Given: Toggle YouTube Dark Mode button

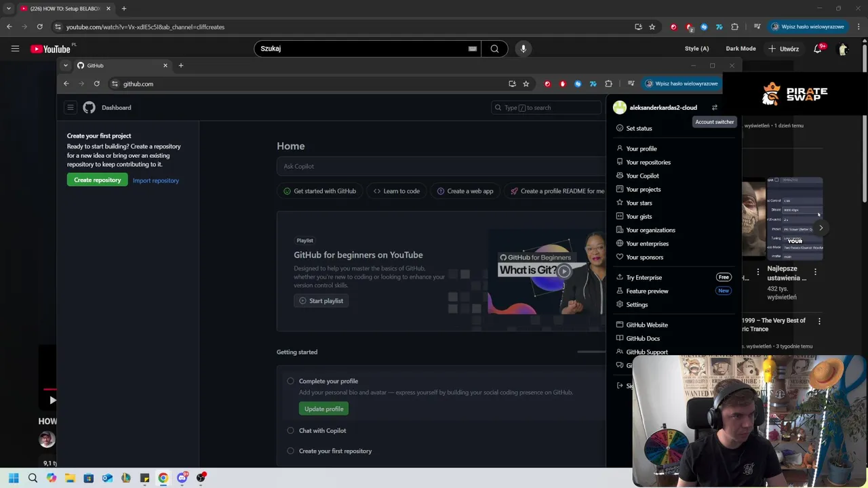Looking at the screenshot, I should coord(741,49).
